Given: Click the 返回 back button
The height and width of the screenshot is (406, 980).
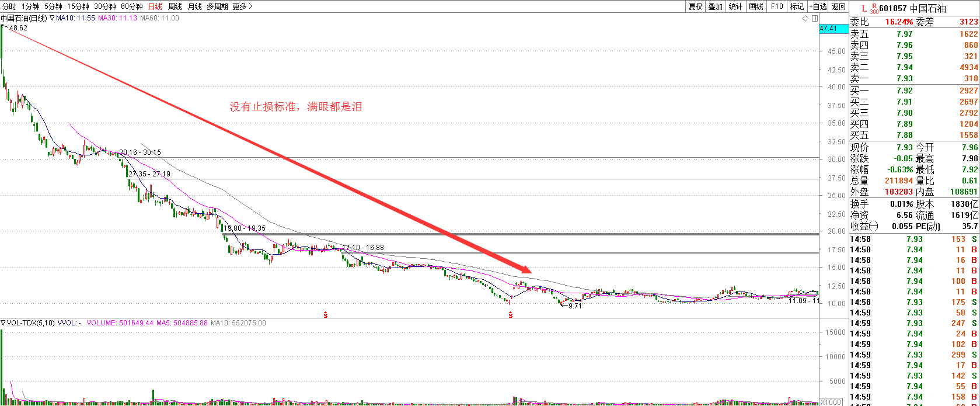Looking at the screenshot, I should (839, 6).
